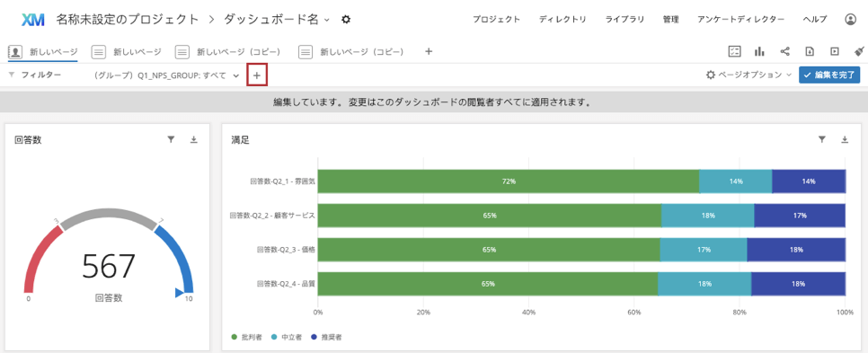Click the フィルター label
Viewport: 868px width, 353px height.
pos(41,75)
